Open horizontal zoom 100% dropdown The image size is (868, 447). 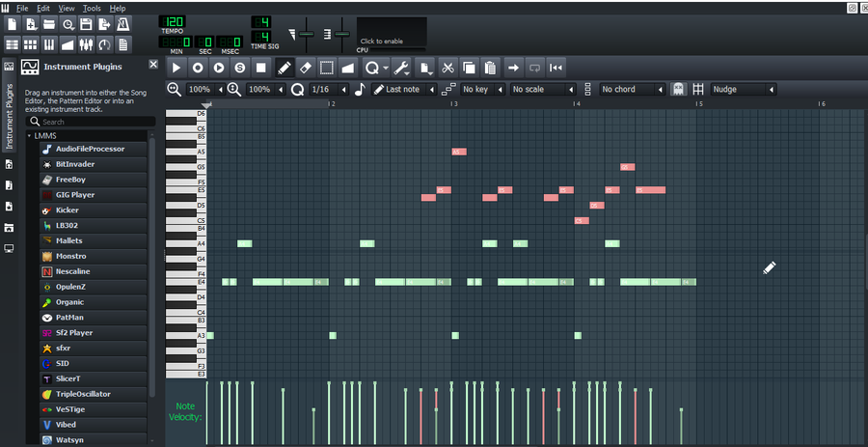tap(205, 89)
